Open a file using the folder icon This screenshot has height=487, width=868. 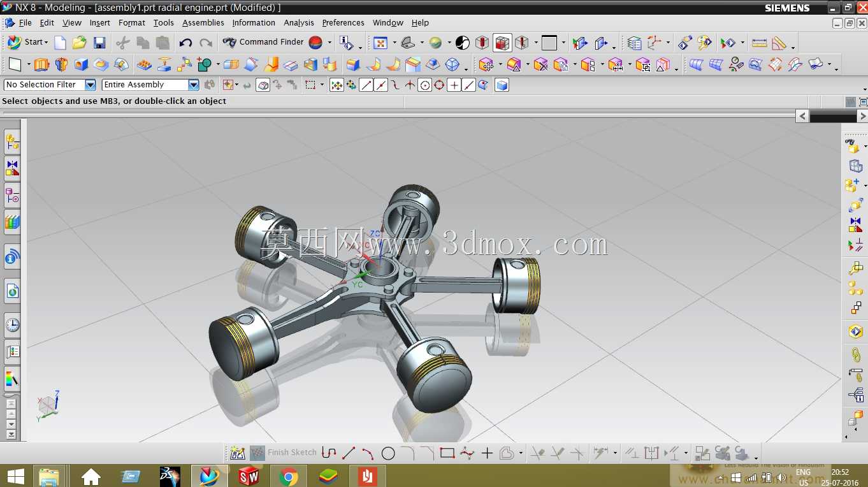pyautogui.click(x=79, y=43)
